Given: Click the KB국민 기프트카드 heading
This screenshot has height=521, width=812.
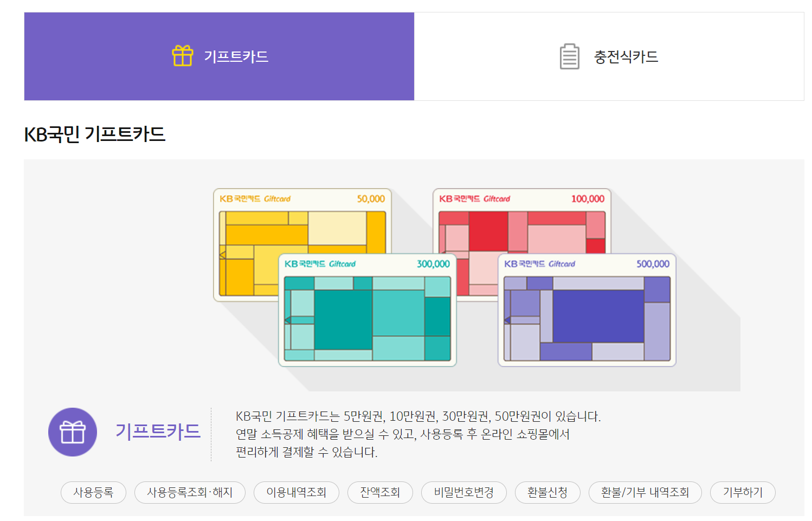Looking at the screenshot, I should point(95,134).
